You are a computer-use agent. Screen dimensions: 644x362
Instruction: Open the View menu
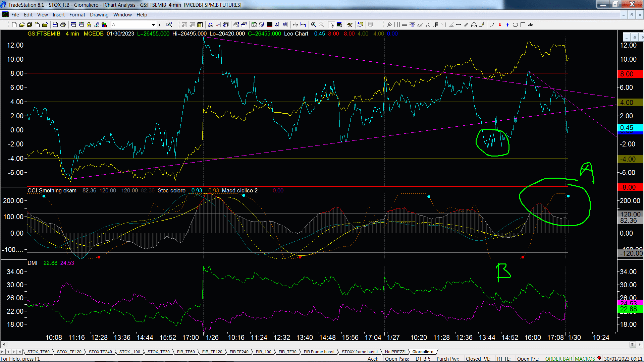coord(42,15)
